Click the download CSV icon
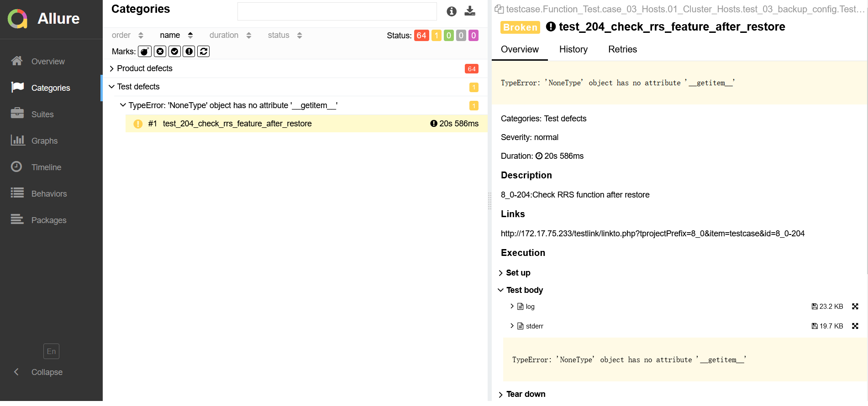The height and width of the screenshot is (406, 868). (469, 11)
